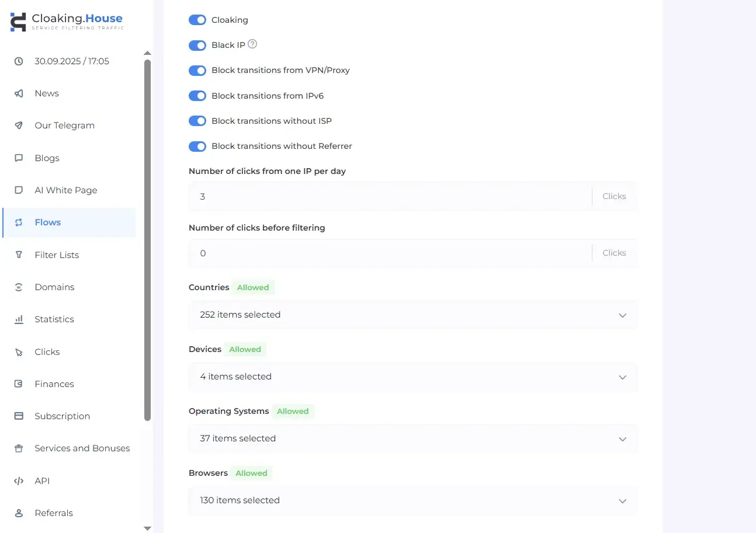
Task: Open Blogs via the speech bubble icon
Action: 18,158
